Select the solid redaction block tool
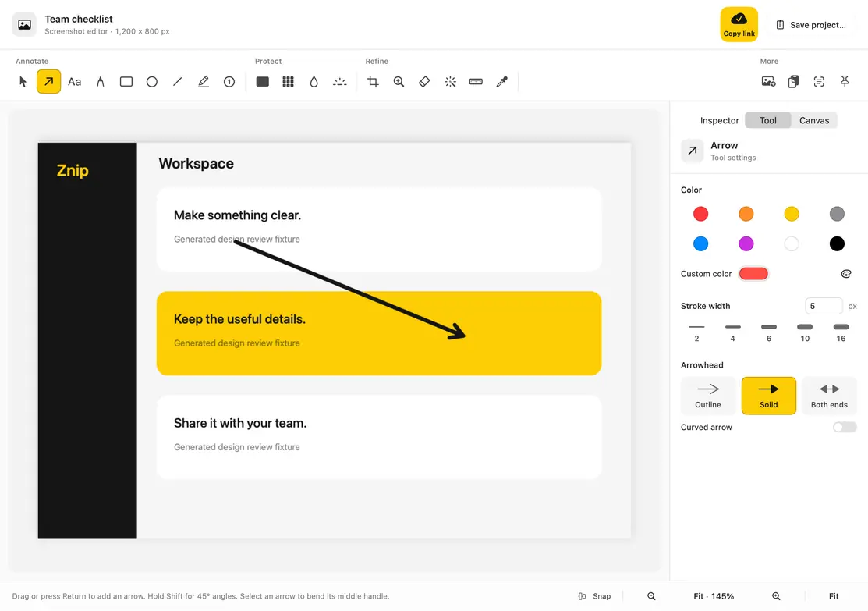 pyautogui.click(x=262, y=82)
